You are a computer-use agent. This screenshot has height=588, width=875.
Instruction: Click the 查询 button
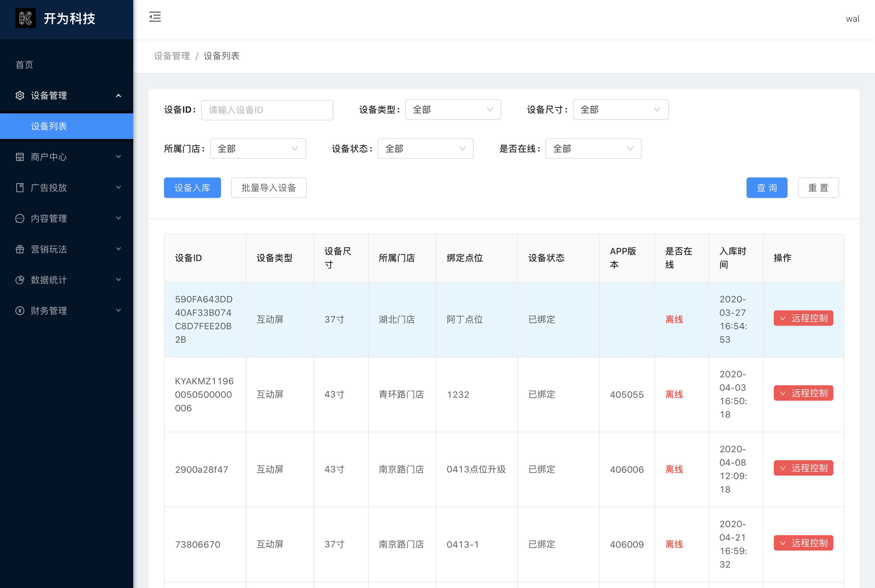(x=767, y=187)
